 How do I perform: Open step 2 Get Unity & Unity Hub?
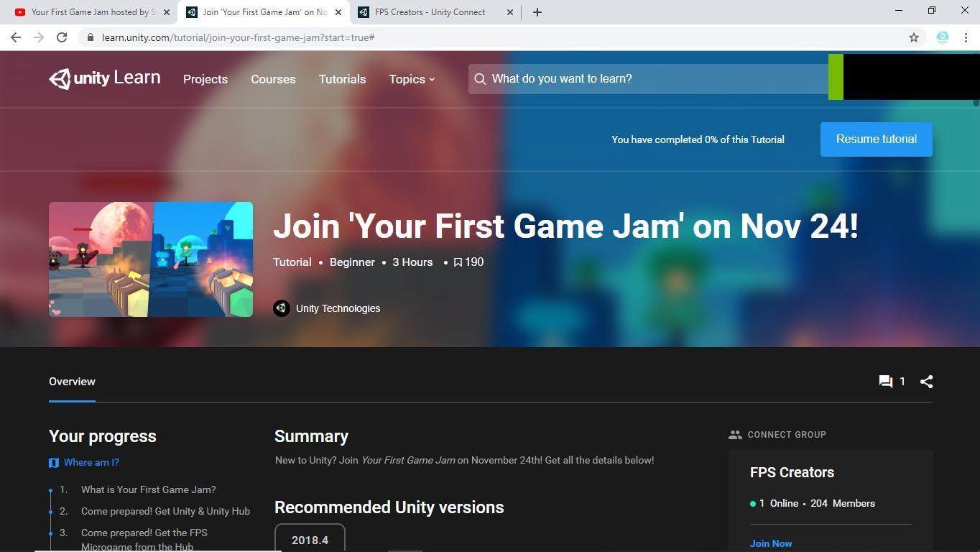click(165, 512)
